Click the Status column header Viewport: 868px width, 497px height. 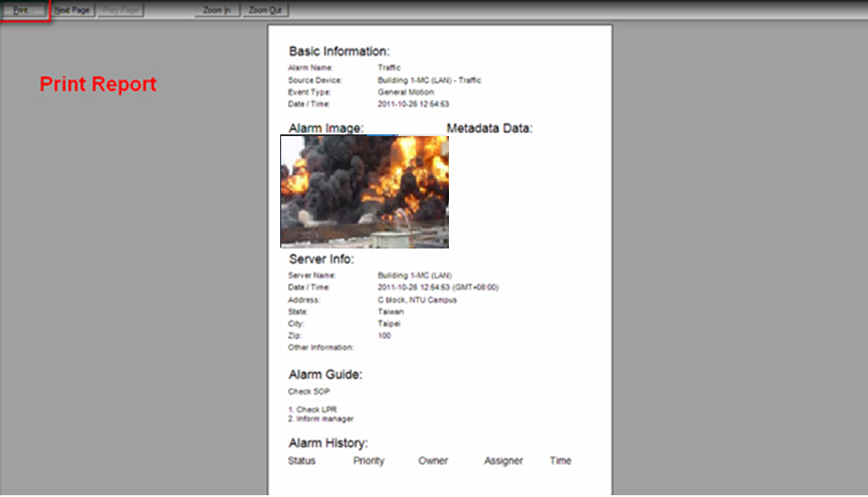(301, 460)
